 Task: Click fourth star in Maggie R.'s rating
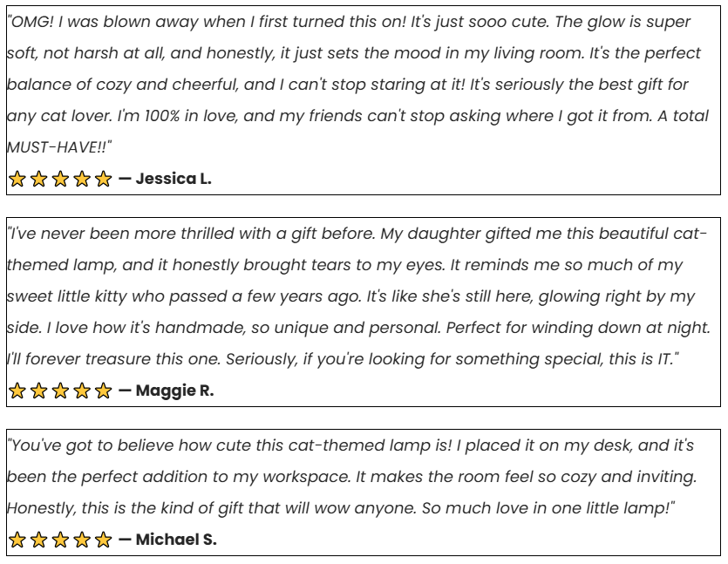(82, 391)
